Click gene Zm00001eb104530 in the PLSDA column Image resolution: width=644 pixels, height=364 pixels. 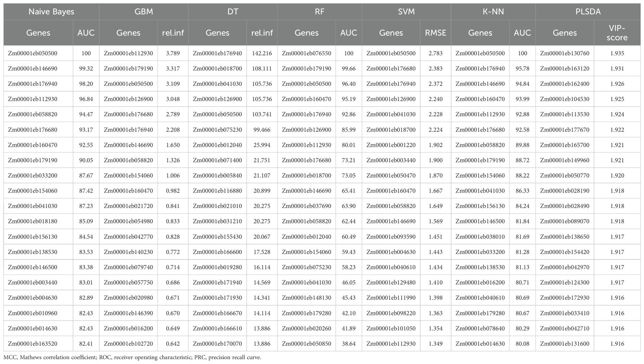click(x=565, y=99)
